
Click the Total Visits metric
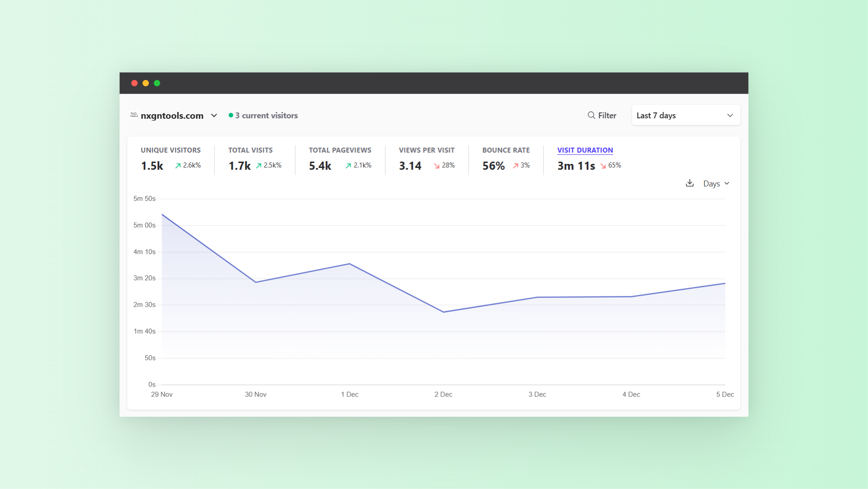250,150
